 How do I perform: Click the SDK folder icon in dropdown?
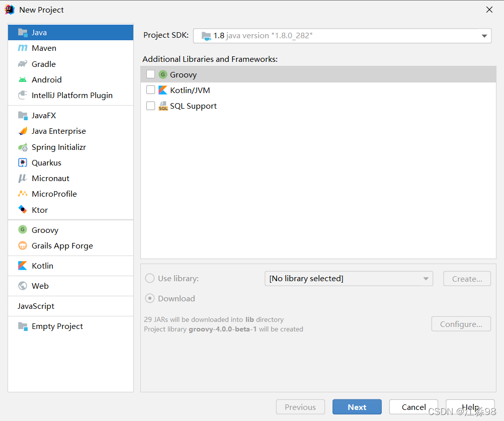coord(206,36)
